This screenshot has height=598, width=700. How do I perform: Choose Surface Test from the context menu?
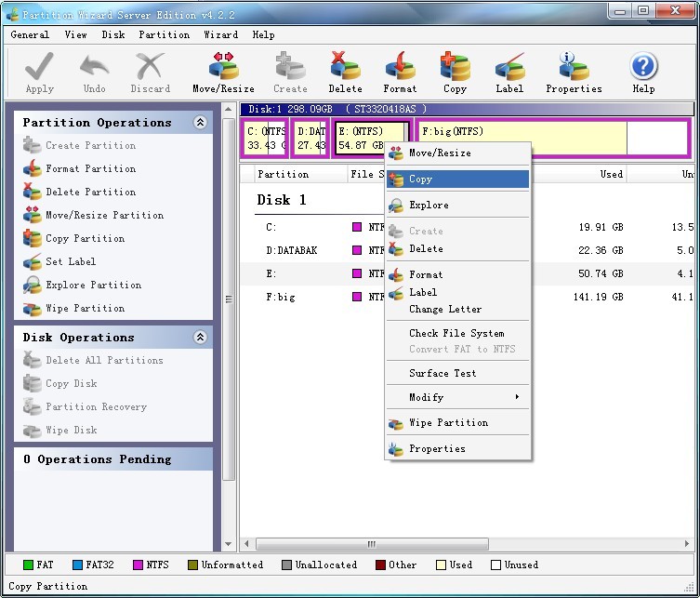457,373
